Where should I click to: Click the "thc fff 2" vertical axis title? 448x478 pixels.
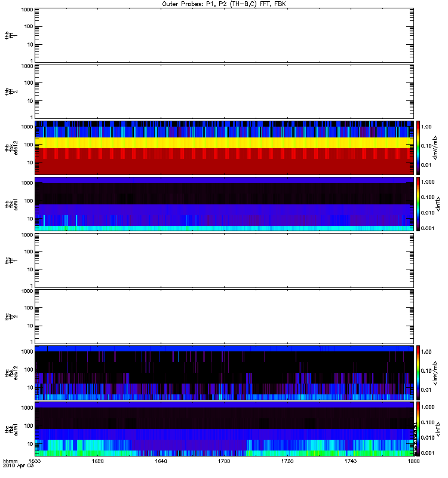tap(11, 317)
